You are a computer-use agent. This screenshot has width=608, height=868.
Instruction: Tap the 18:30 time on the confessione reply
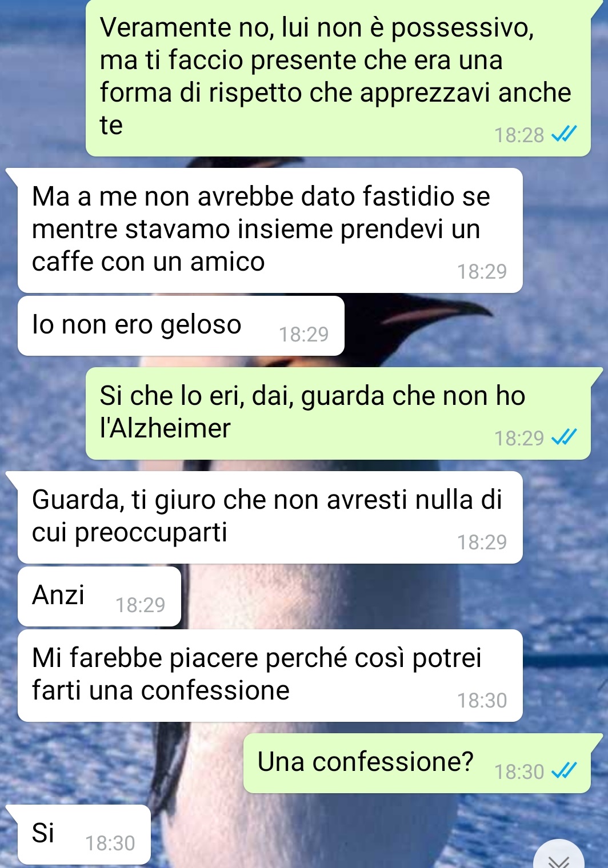[519, 772]
